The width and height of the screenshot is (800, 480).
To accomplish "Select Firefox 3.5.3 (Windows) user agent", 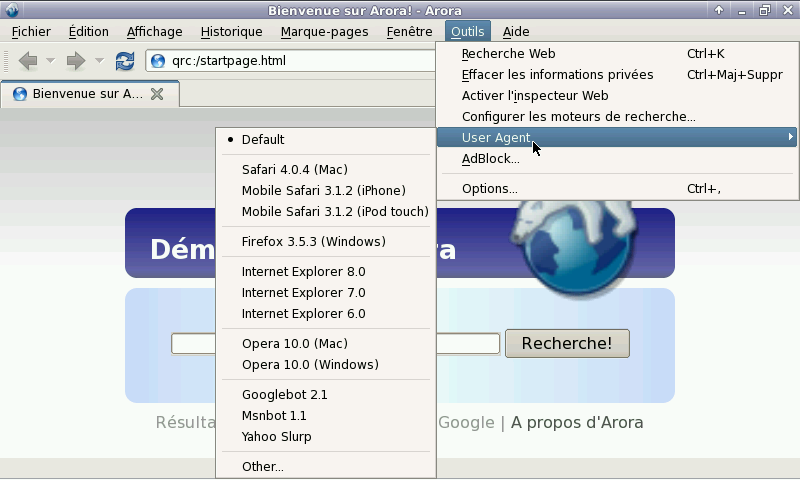I will click(326, 241).
